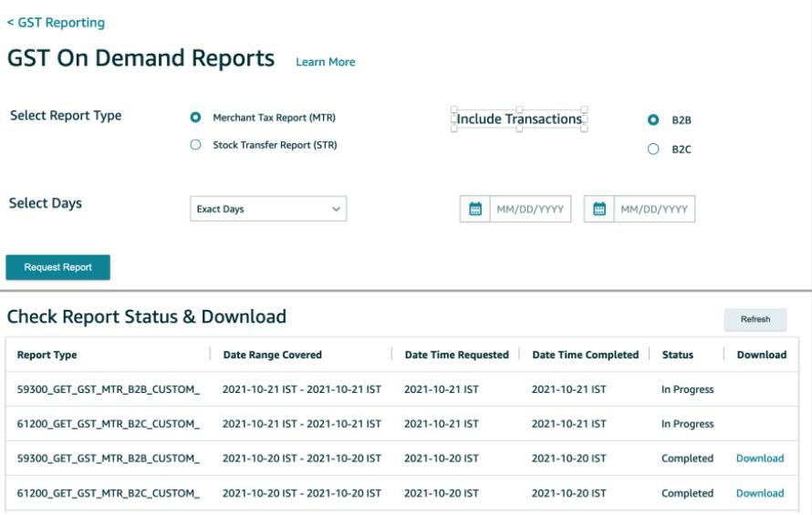Screen dimensions: 812x515
Task: Click Completed status of the B2B report
Action: coord(687,458)
